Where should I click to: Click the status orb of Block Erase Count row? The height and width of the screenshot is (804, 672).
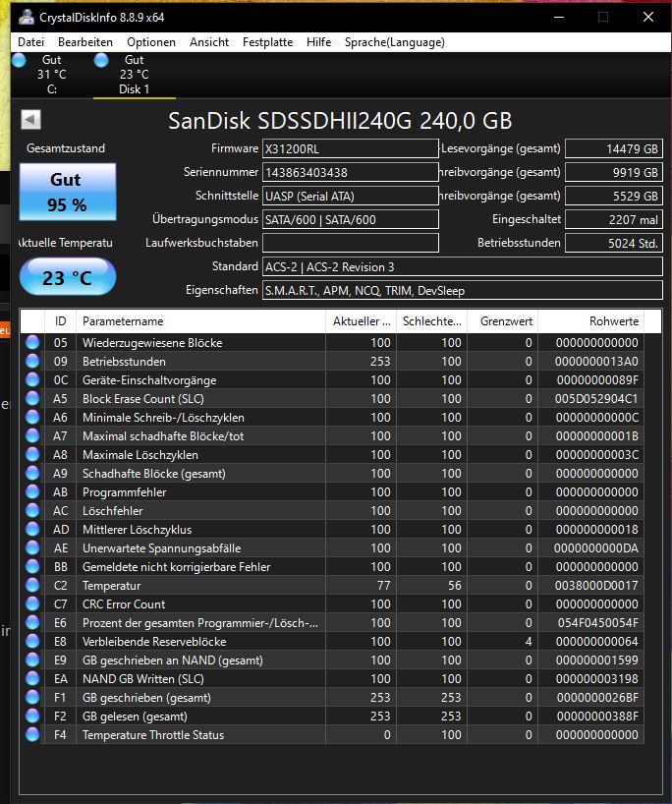[32, 398]
